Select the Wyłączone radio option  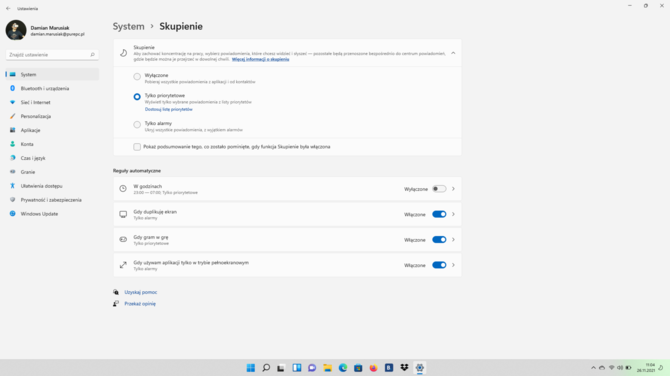point(137,77)
